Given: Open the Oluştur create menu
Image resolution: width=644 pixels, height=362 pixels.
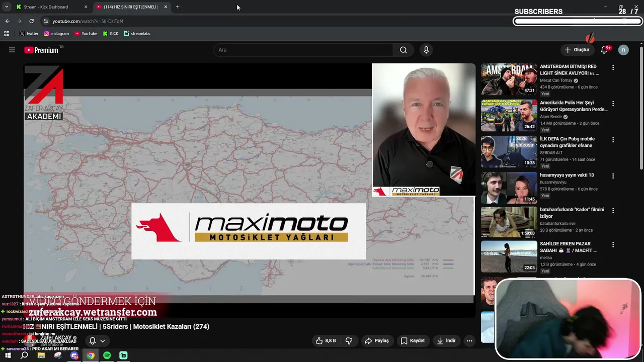Looking at the screenshot, I should click(577, 50).
